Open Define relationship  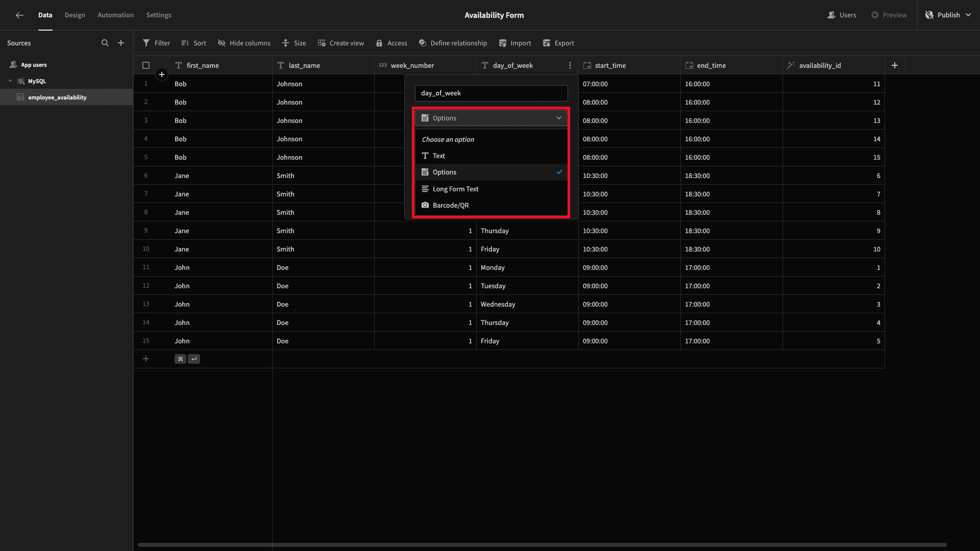453,43
